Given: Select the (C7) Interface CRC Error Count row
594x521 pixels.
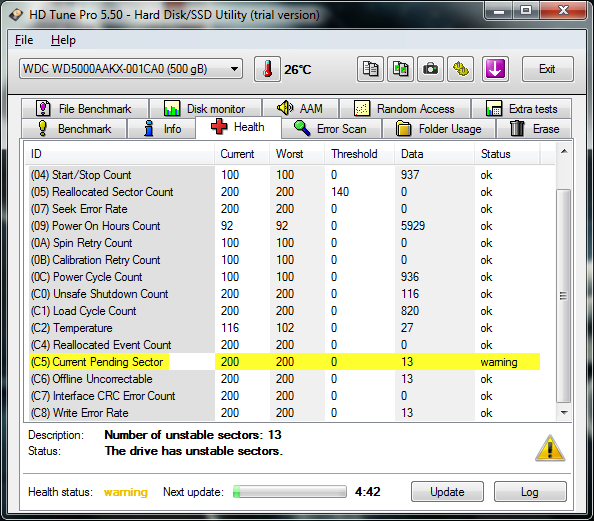Looking at the screenshot, I should point(283,396).
